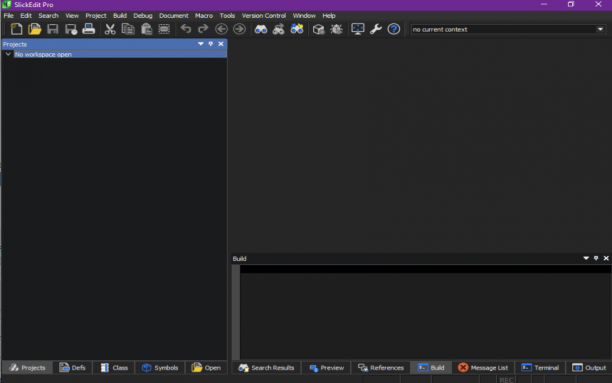Viewport: 612px width, 383px height.
Task: Close the Projects tool window
Action: (221, 44)
